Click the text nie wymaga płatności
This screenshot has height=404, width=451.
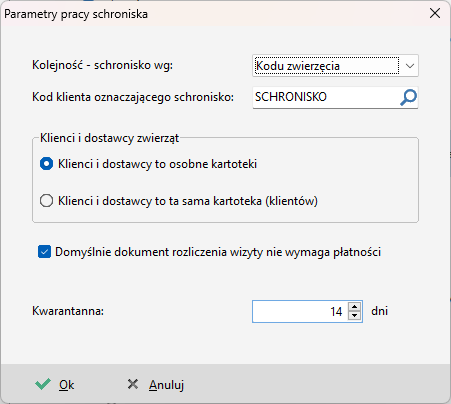[323, 252]
